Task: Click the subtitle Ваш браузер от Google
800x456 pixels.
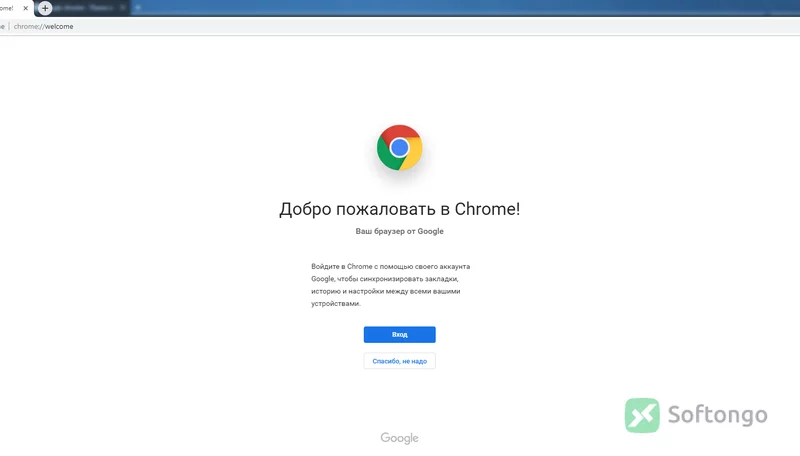Action: click(399, 231)
